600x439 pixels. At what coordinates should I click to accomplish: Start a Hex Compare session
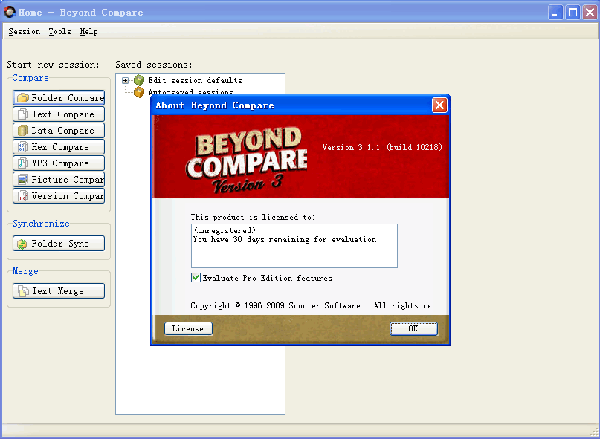[x=59, y=147]
